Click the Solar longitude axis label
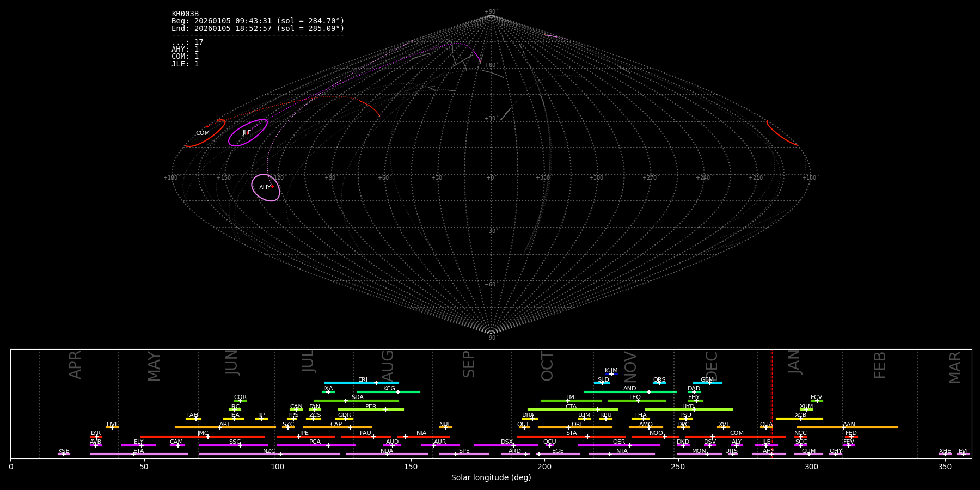Viewport: 980px width, 490px height. coord(491,478)
